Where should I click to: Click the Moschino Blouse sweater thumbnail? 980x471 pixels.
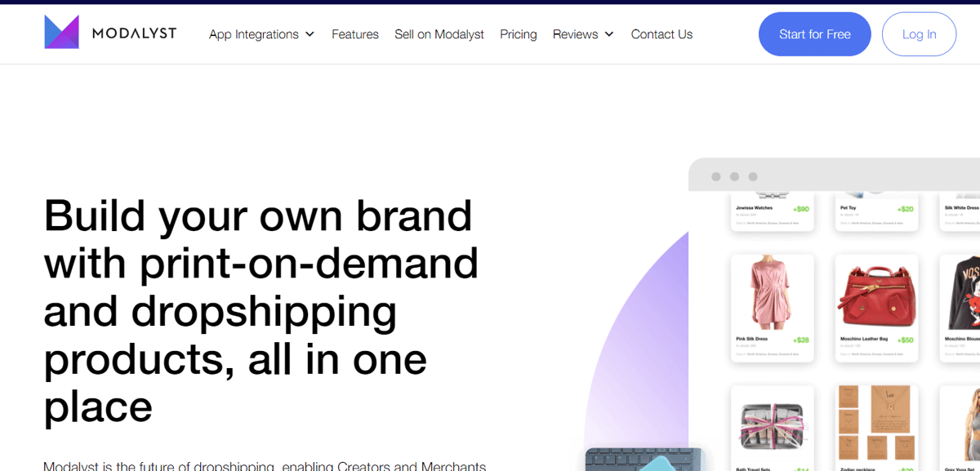click(962, 293)
